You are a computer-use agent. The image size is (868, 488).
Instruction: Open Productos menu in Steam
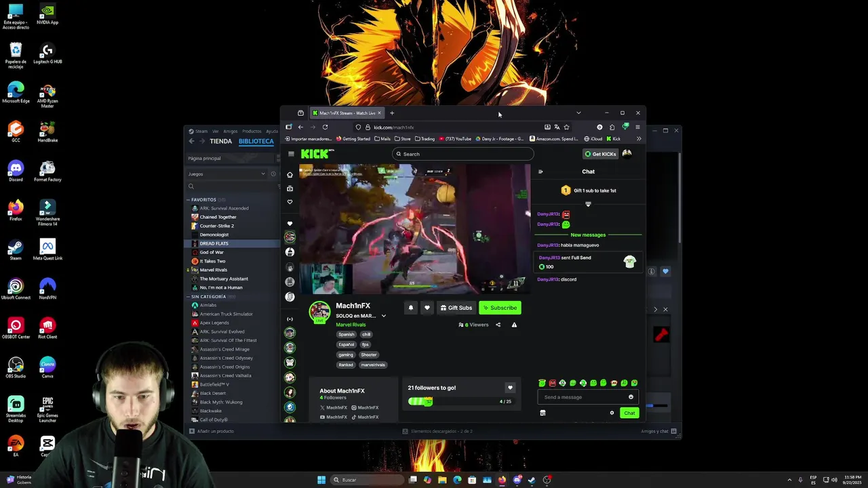coord(252,131)
